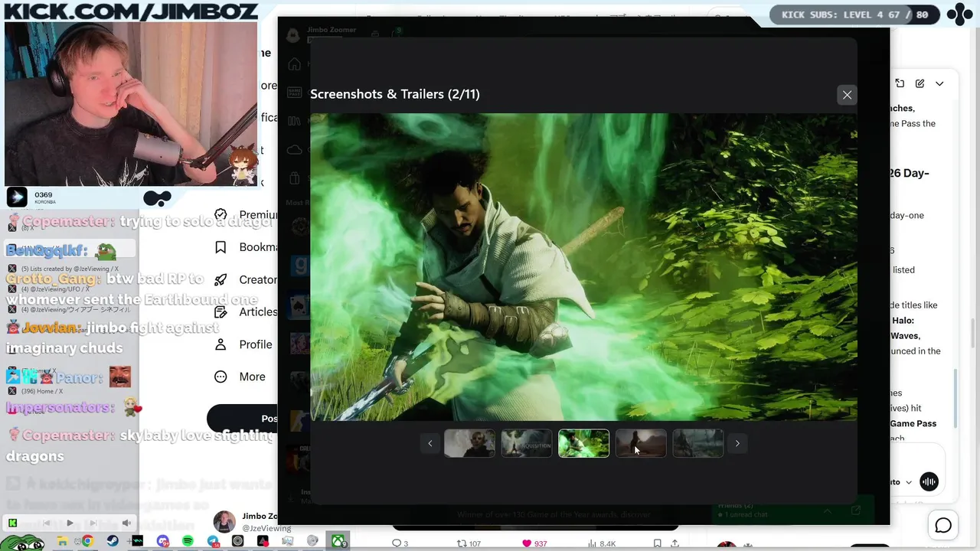Click the Premium verified badge icon

220,215
